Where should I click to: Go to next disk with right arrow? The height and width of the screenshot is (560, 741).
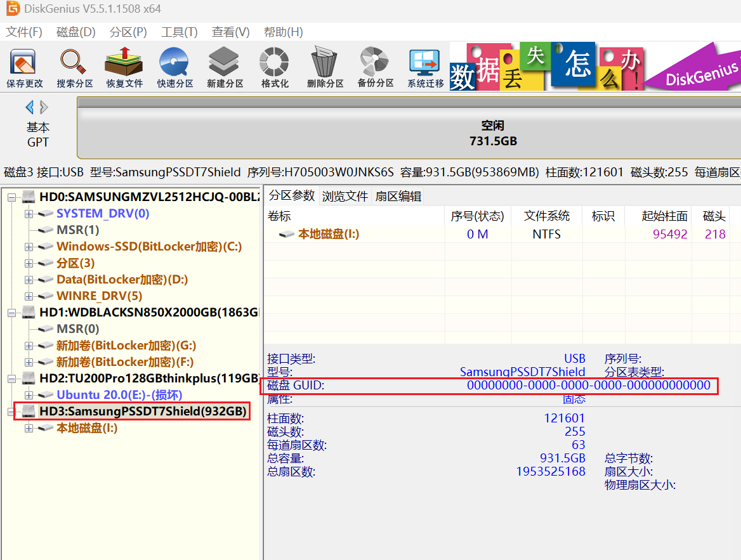(x=44, y=107)
